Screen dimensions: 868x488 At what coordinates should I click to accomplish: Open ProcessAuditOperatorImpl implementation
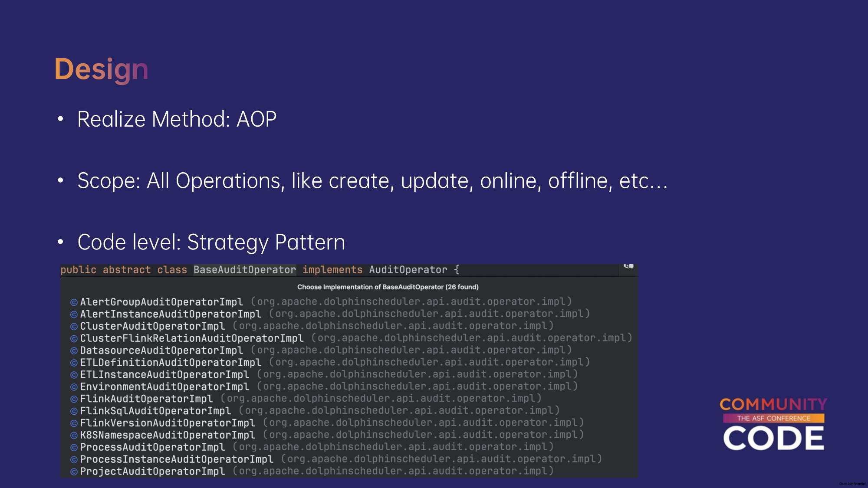pos(152,447)
